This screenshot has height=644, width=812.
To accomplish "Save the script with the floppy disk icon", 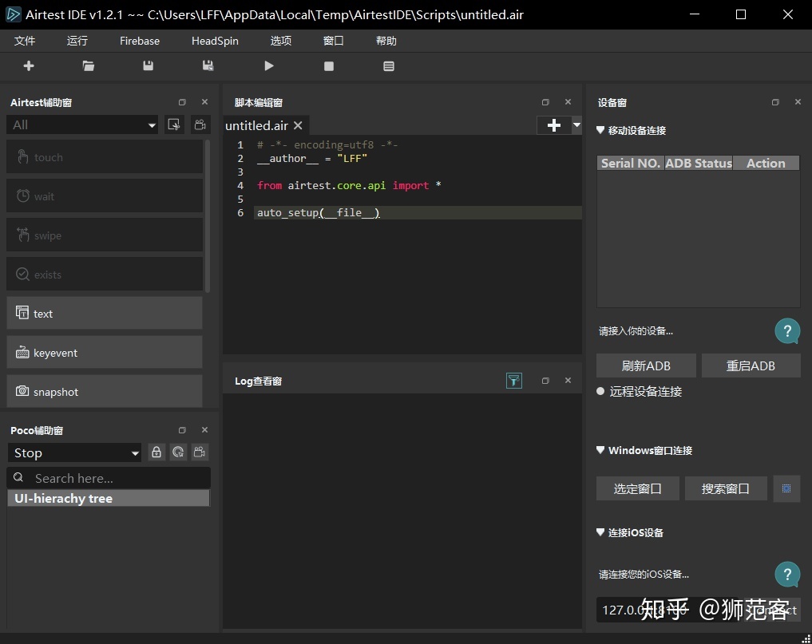I will point(148,65).
